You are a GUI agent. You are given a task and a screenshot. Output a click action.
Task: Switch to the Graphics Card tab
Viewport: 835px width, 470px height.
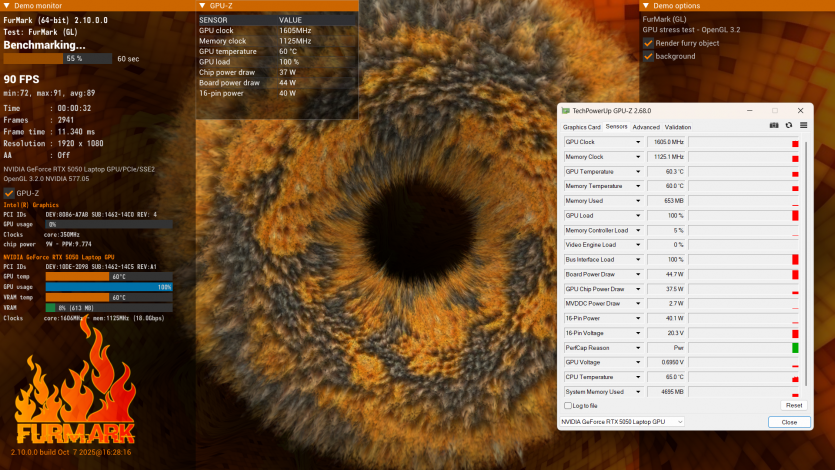click(581, 127)
